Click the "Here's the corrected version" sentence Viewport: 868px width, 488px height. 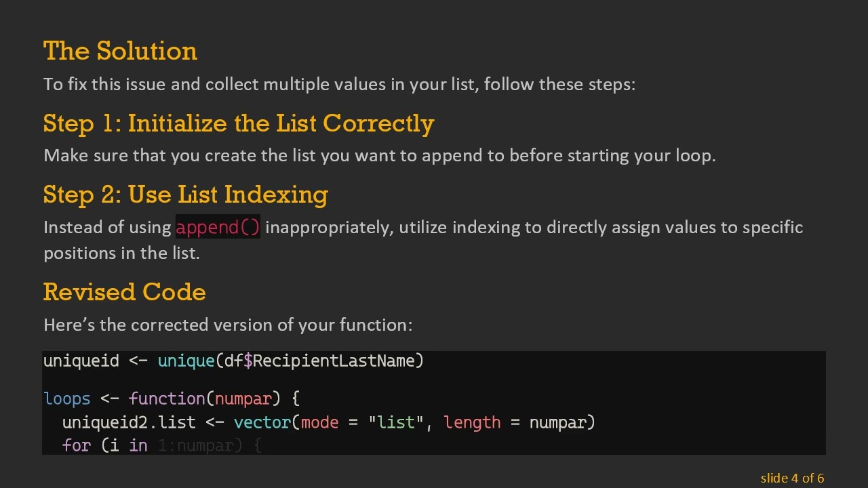pos(227,325)
